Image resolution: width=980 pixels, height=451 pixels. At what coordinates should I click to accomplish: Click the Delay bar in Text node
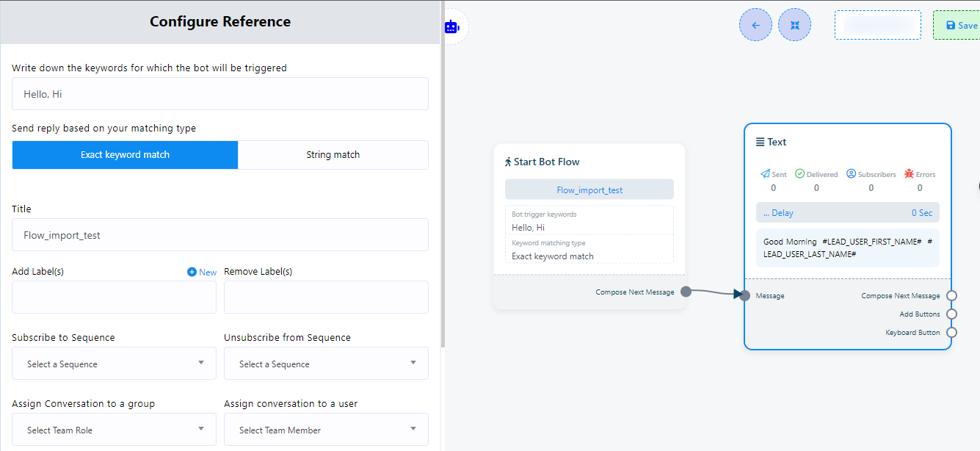(x=847, y=213)
